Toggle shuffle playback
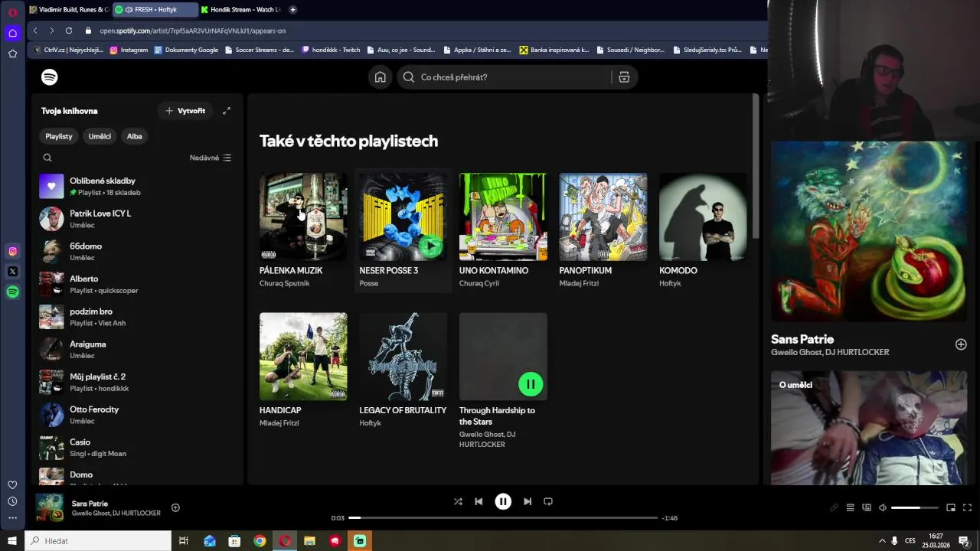 point(458,501)
